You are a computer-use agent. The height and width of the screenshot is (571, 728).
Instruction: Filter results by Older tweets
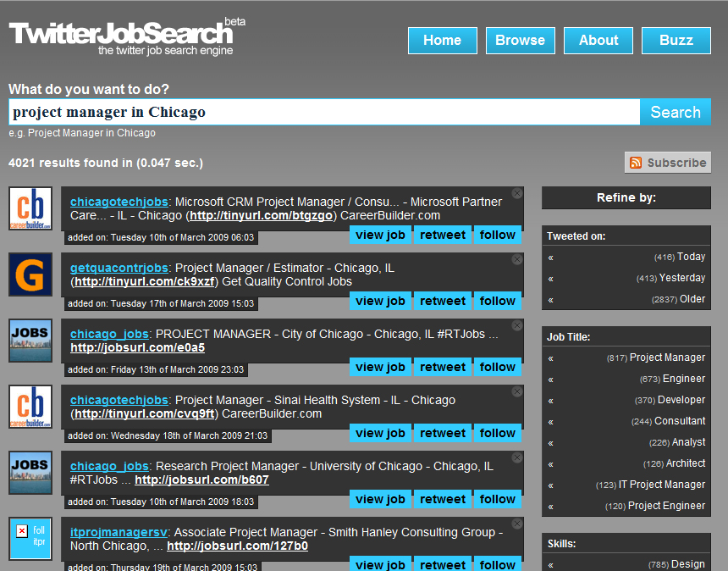678,299
